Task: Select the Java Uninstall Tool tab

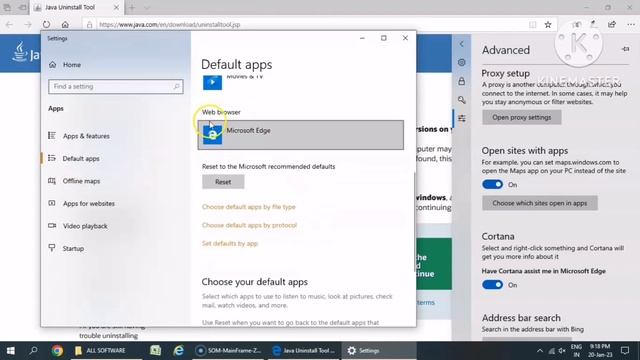Action: coord(77,7)
